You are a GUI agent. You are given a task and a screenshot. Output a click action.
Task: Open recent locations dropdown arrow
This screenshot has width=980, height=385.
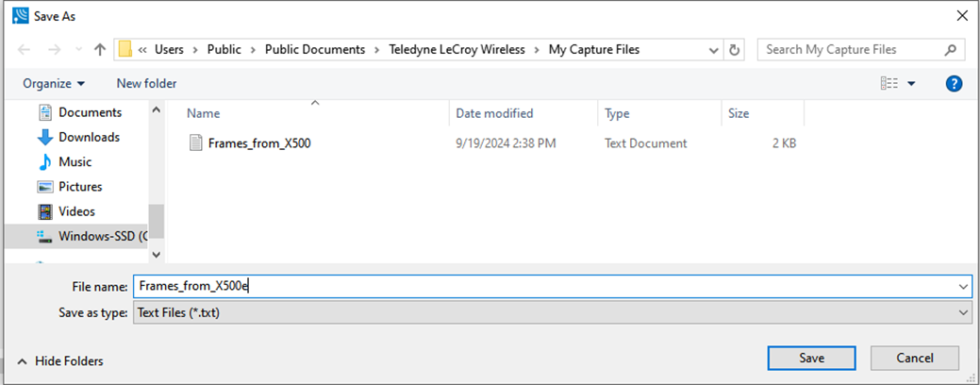coord(78,50)
